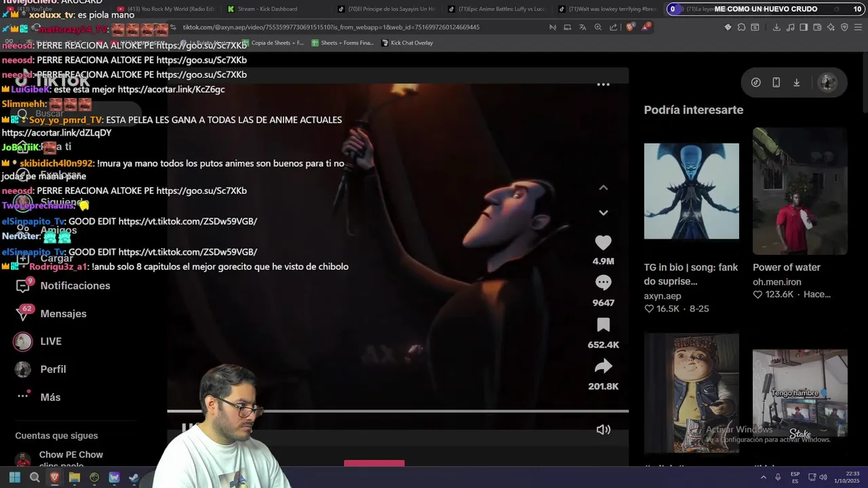Click the mobile phone app icon
868x488 pixels.
[x=776, y=83]
